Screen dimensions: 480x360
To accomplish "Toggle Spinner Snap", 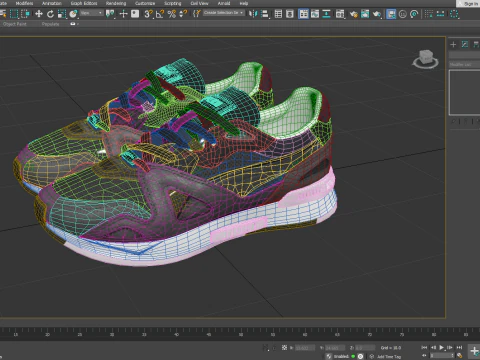I will (183, 14).
